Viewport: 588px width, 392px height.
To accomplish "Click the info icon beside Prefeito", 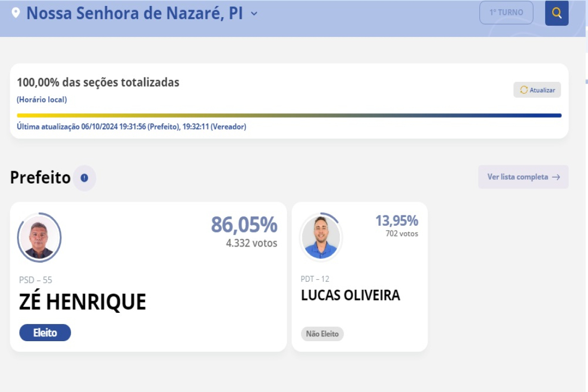I will point(84,178).
